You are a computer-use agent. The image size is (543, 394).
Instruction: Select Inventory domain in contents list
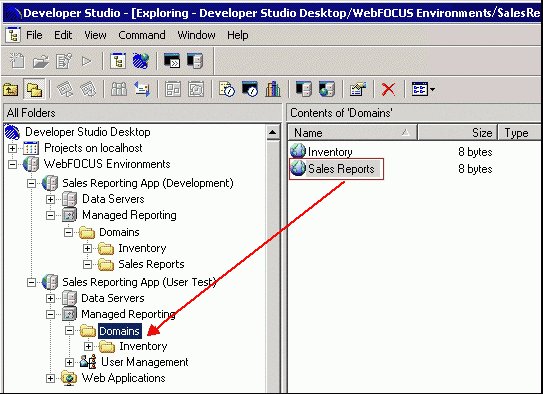(330, 152)
